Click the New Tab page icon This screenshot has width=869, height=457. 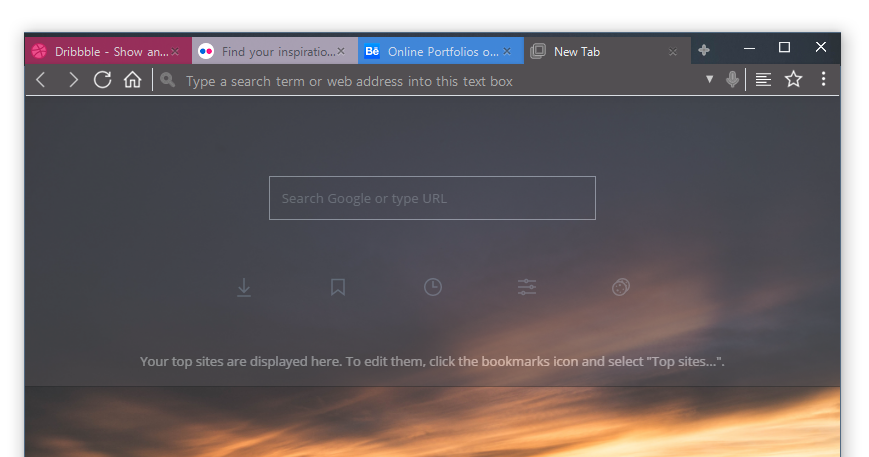pyautogui.click(x=538, y=52)
